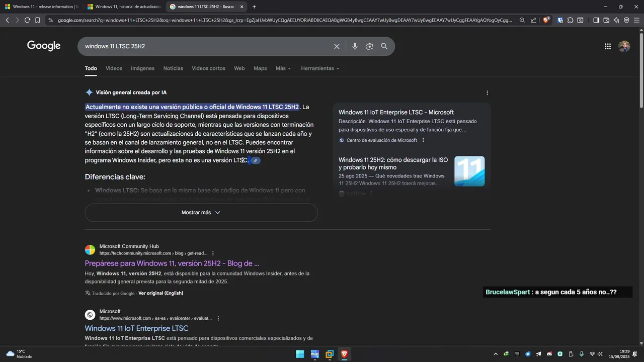Close the windows 11 LTSC 25H2 browser tab
The height and width of the screenshot is (362, 644).
coord(242,7)
